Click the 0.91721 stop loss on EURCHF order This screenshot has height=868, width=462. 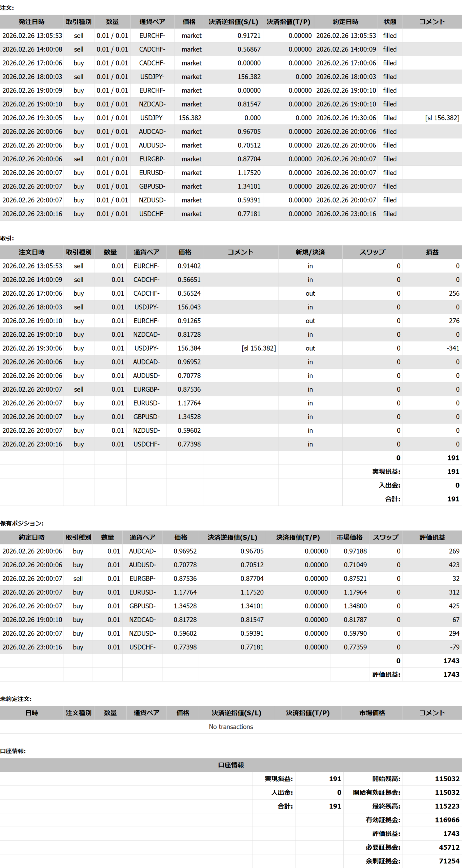pos(249,36)
